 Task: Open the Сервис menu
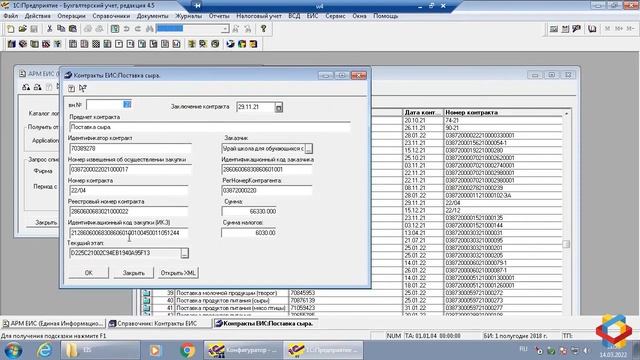(336, 16)
